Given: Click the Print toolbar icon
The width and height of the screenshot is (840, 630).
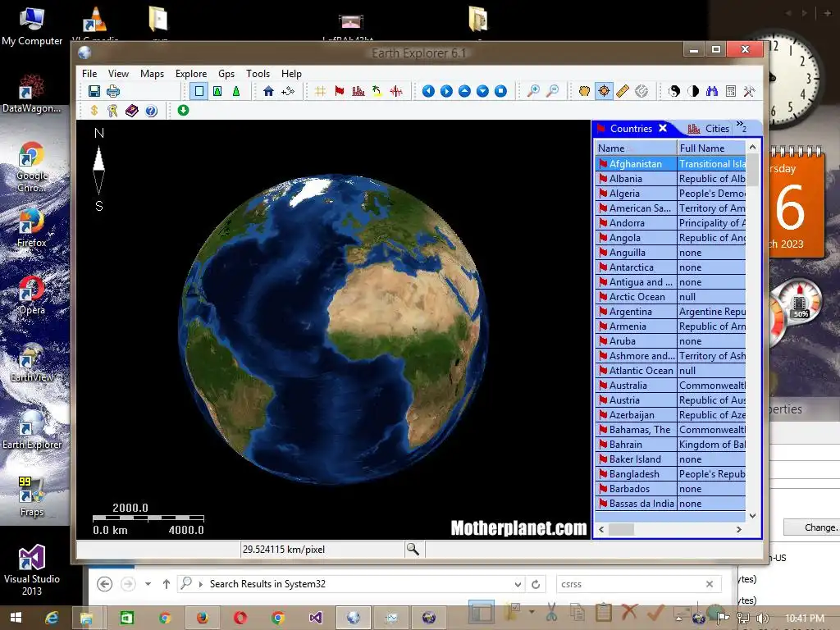Looking at the screenshot, I should [x=113, y=91].
